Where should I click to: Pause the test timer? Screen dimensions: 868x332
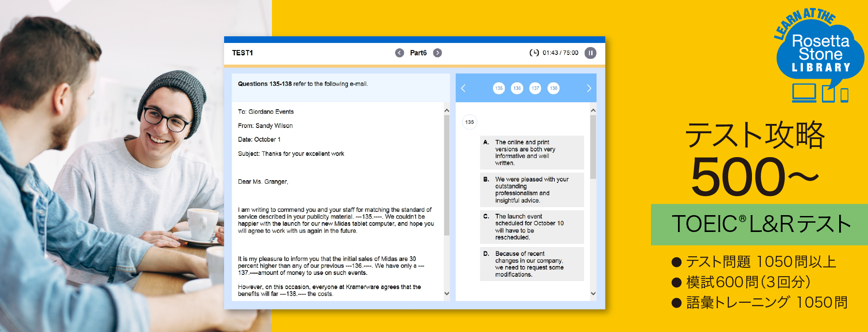[590, 53]
